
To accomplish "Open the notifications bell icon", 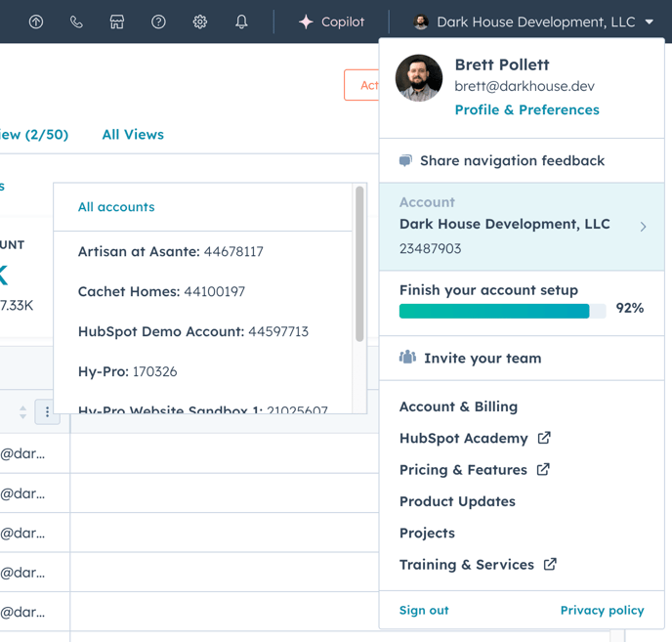I will click(x=241, y=21).
